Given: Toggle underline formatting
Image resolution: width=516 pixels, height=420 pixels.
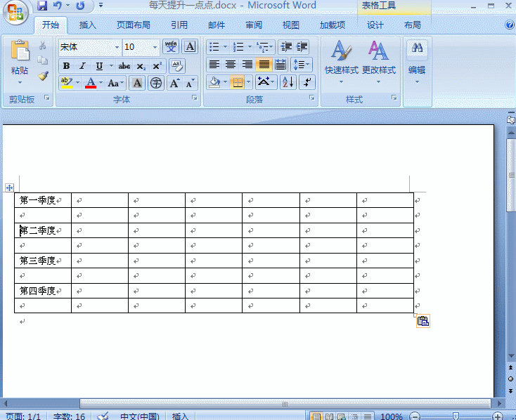Looking at the screenshot, I should coord(99,66).
